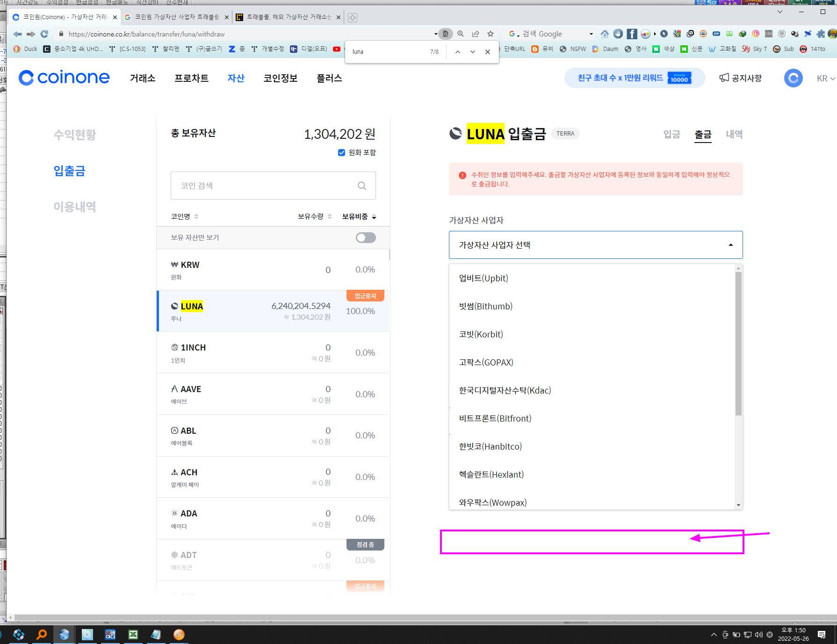Switch to the 트래블룰 browser tab
Viewport: 837px width, 644px height.
[288, 17]
